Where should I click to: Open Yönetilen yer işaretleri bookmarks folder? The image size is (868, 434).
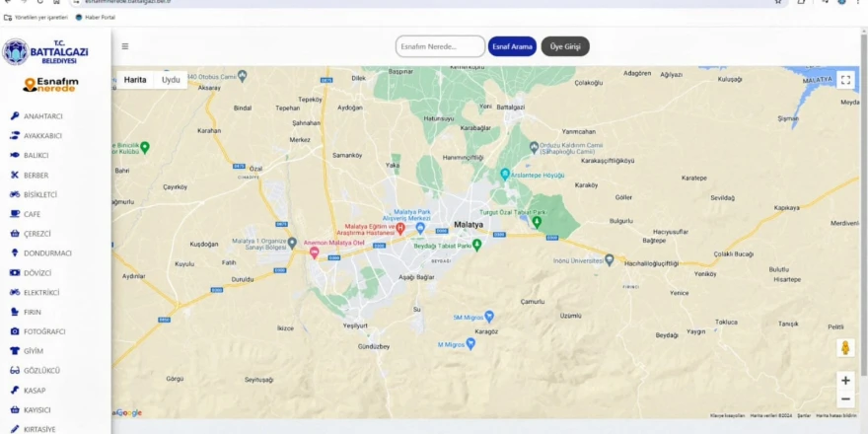[x=36, y=17]
